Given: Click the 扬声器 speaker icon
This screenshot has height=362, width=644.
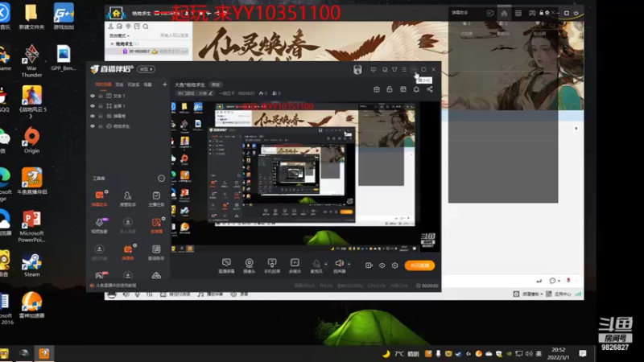Looking at the screenshot, I should click(339, 263).
